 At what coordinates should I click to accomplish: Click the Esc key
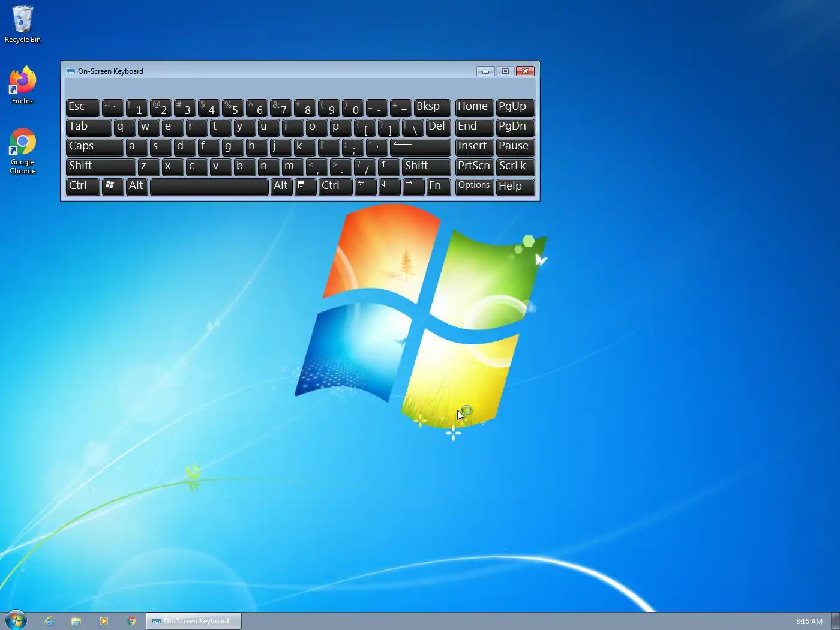(x=83, y=107)
